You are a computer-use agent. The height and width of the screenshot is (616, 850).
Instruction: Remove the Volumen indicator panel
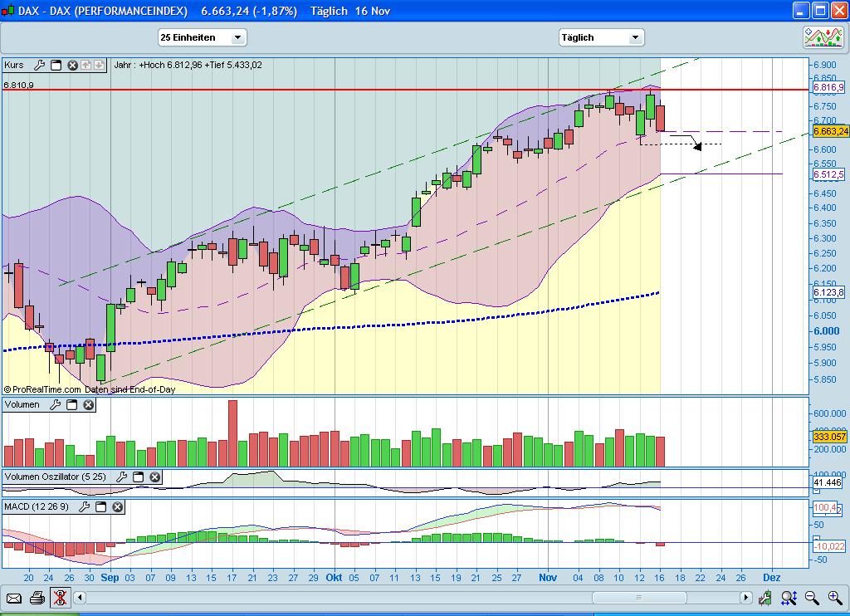88,404
